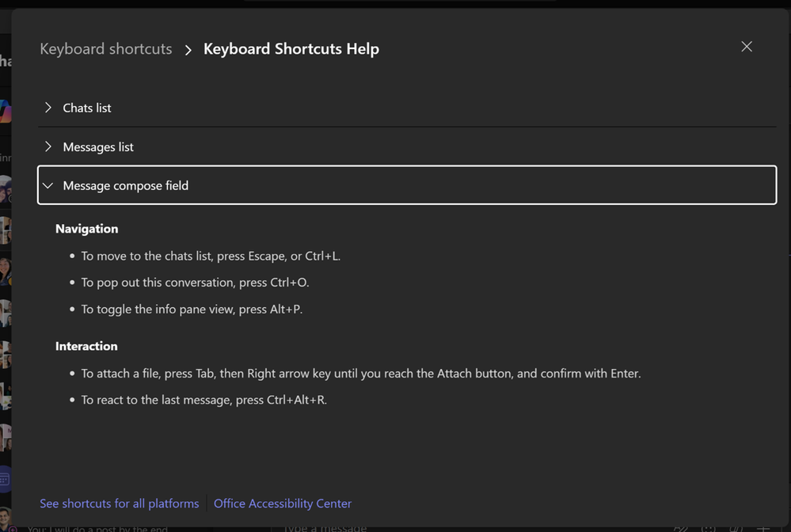Image resolution: width=791 pixels, height=532 pixels.
Task: Click the Chats list section label
Action: (87, 108)
